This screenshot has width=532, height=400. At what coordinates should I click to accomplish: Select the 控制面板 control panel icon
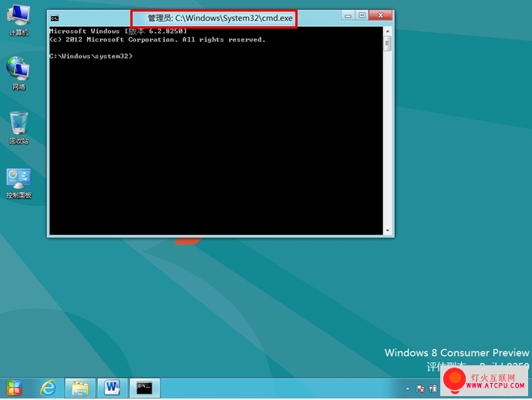(19, 183)
